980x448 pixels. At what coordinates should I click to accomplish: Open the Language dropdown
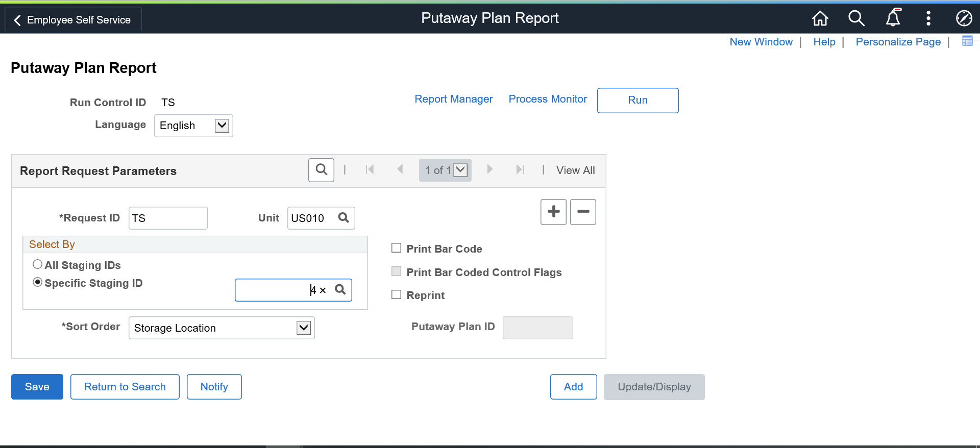193,126
